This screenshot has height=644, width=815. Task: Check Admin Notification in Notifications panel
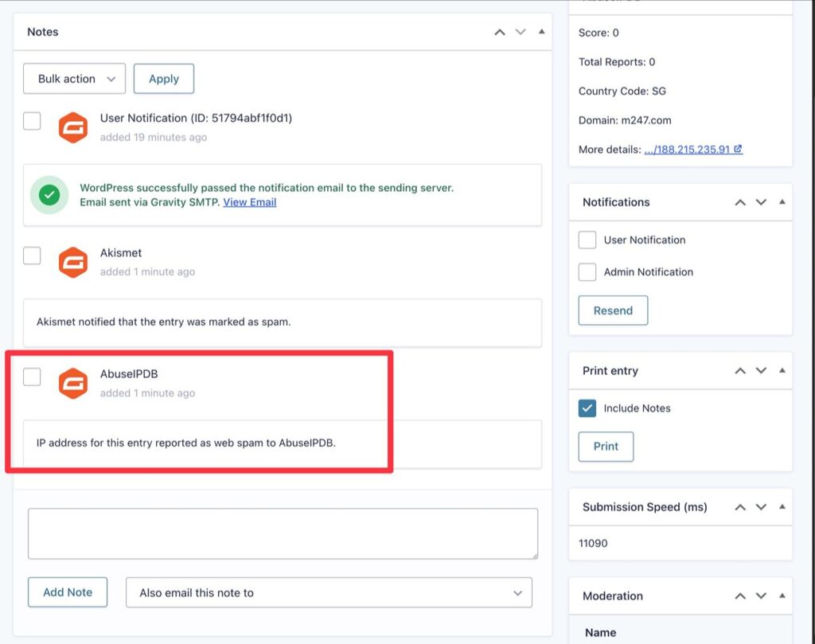click(x=587, y=271)
